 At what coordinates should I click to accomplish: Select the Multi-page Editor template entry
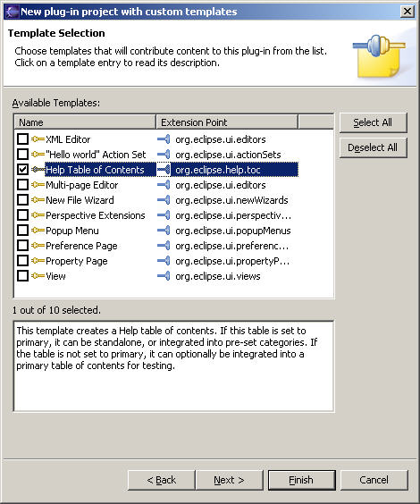point(81,185)
